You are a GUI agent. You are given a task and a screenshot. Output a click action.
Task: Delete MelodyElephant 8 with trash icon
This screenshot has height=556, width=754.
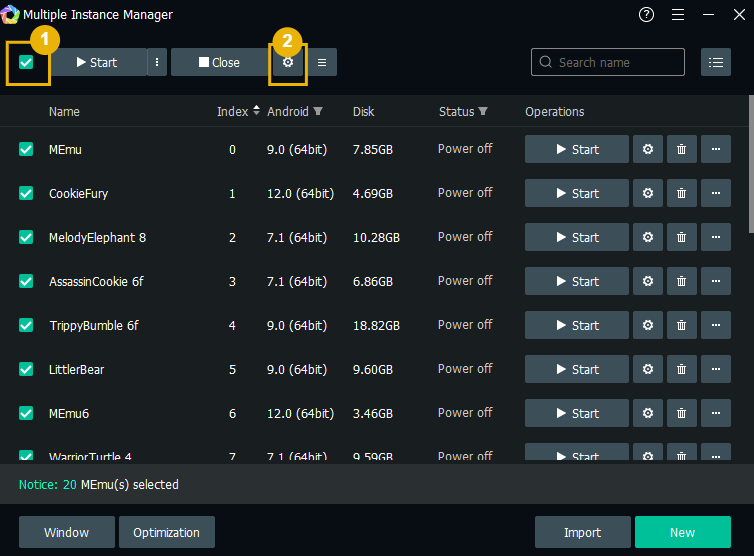pyautogui.click(x=681, y=237)
